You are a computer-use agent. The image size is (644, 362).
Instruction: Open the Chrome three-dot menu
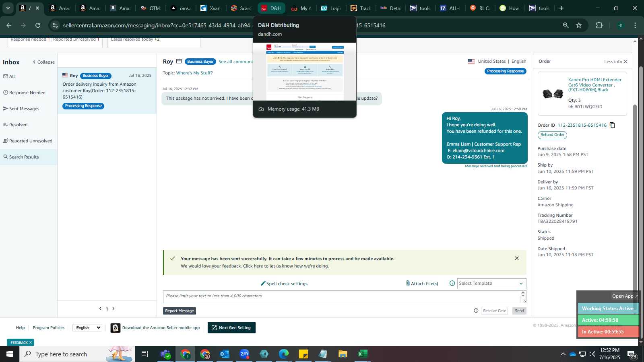pos(635,25)
